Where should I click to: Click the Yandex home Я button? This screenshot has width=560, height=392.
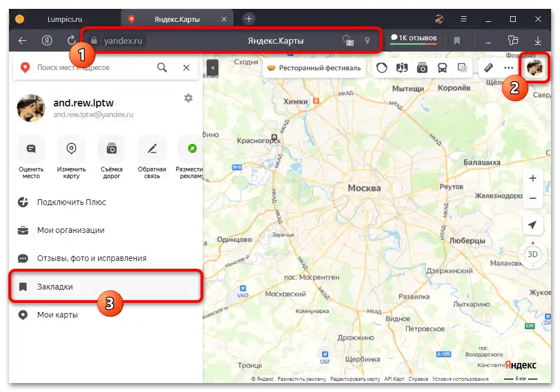point(47,40)
